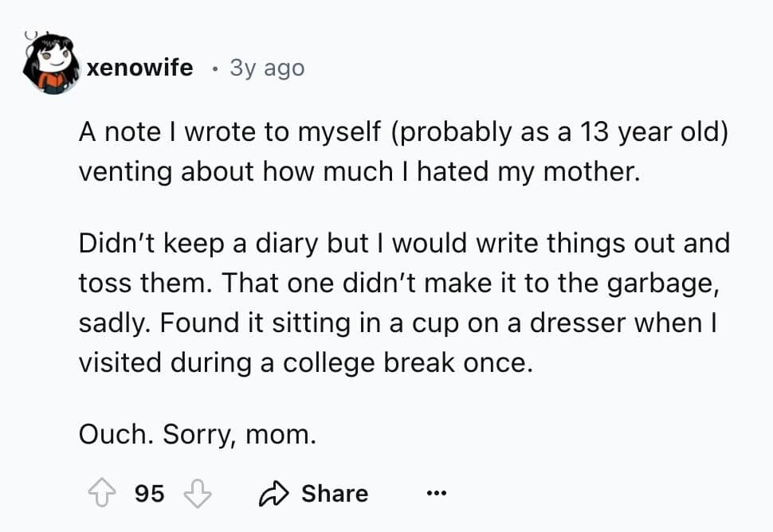This screenshot has height=532, width=773.
Task: Open the three-dot more options menu
Action: 434,494
